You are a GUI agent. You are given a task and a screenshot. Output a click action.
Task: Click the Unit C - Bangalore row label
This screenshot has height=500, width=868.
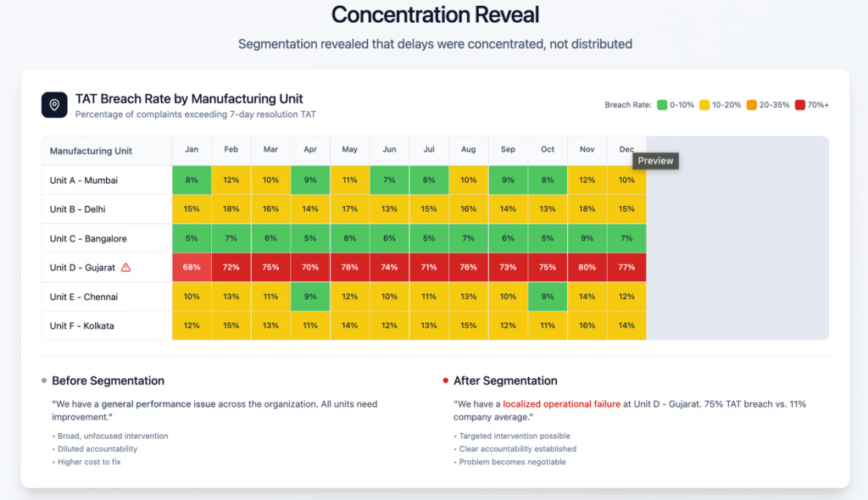click(88, 239)
